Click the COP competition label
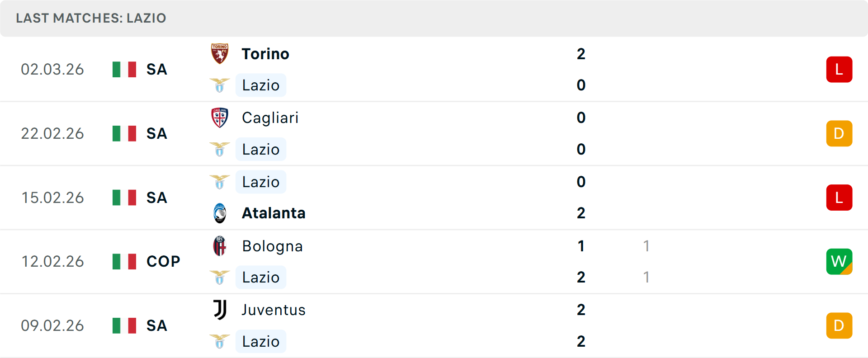The height and width of the screenshot is (358, 868). 163,261
